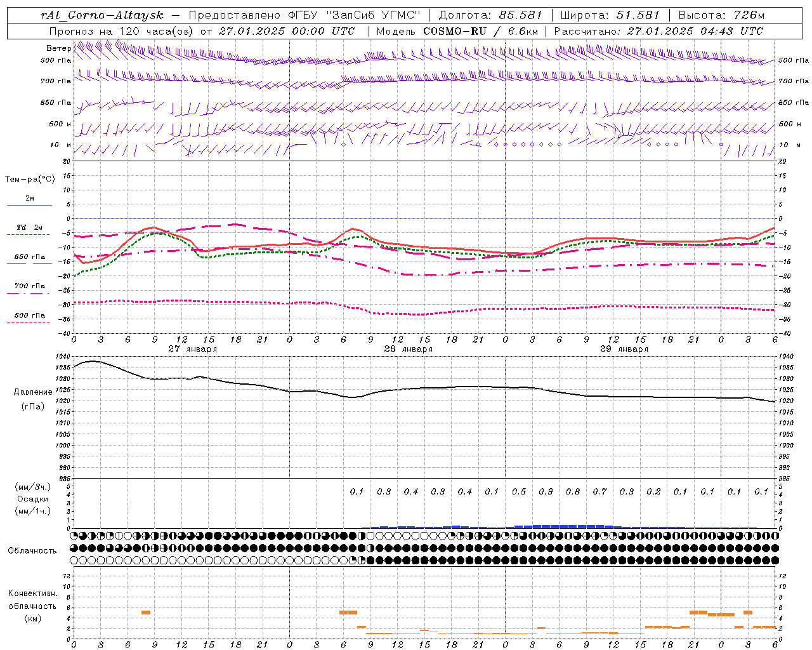Click the Облачность panel label

coord(32,551)
